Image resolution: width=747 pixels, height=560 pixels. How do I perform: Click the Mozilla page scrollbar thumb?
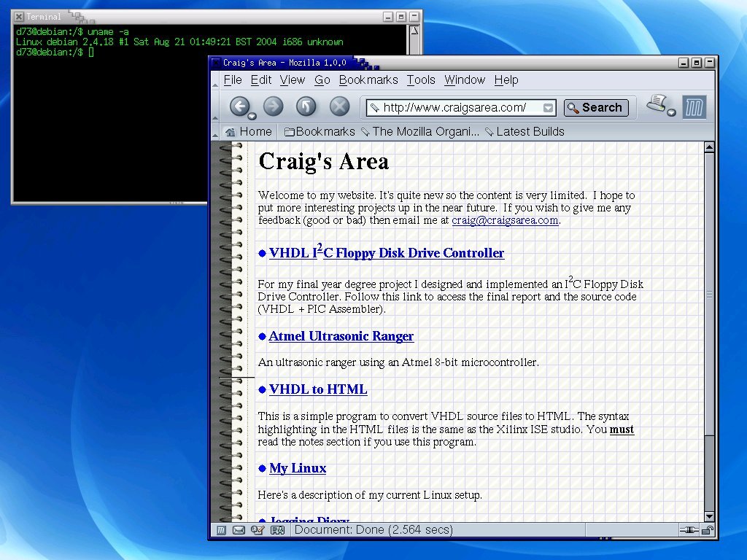[x=709, y=294]
